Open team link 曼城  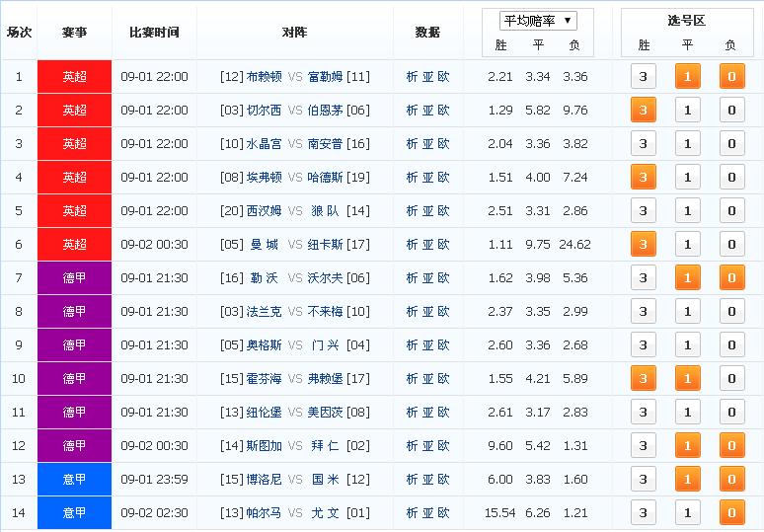point(265,244)
